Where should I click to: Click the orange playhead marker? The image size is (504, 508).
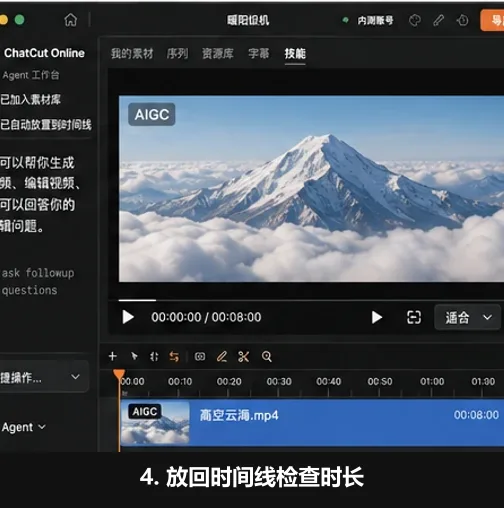pyautogui.click(x=119, y=374)
